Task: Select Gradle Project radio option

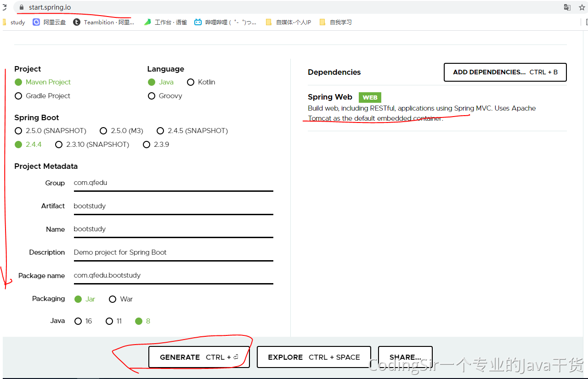Action: (43, 96)
